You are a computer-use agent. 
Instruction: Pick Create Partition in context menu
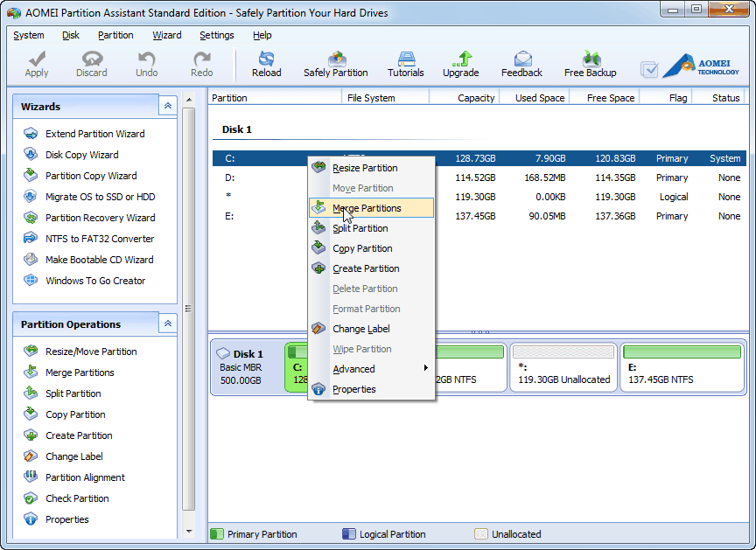click(x=371, y=268)
